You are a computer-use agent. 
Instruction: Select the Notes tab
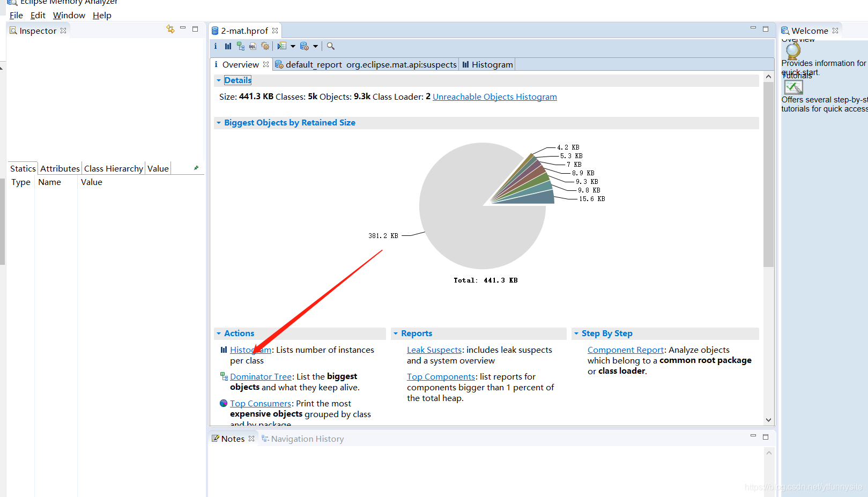233,439
